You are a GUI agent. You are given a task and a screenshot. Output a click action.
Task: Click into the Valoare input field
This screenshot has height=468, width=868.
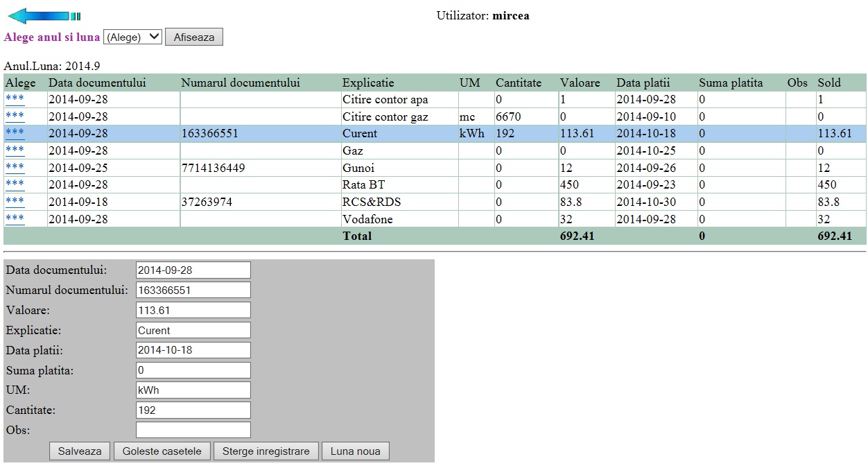tap(193, 310)
